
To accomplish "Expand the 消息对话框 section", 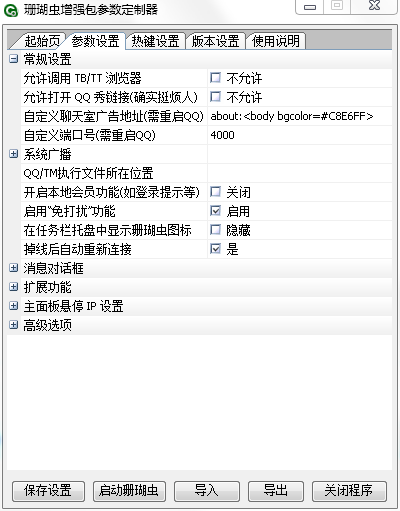I will pyautogui.click(x=13, y=268).
